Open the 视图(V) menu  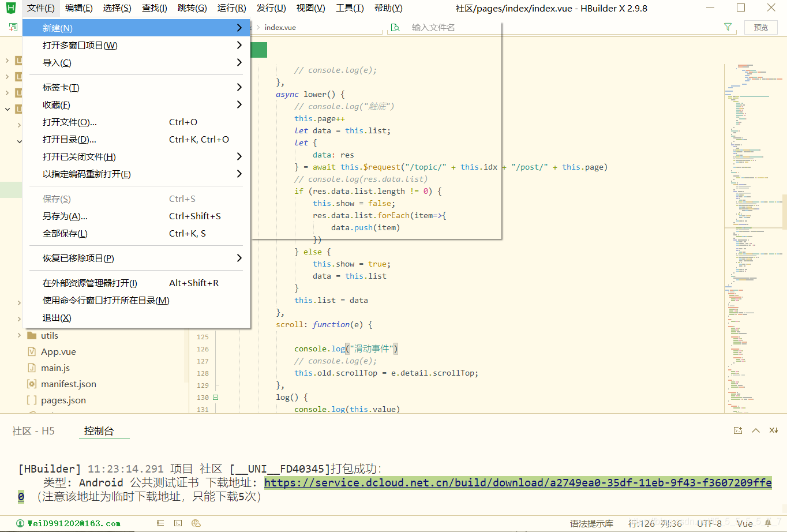click(x=311, y=8)
